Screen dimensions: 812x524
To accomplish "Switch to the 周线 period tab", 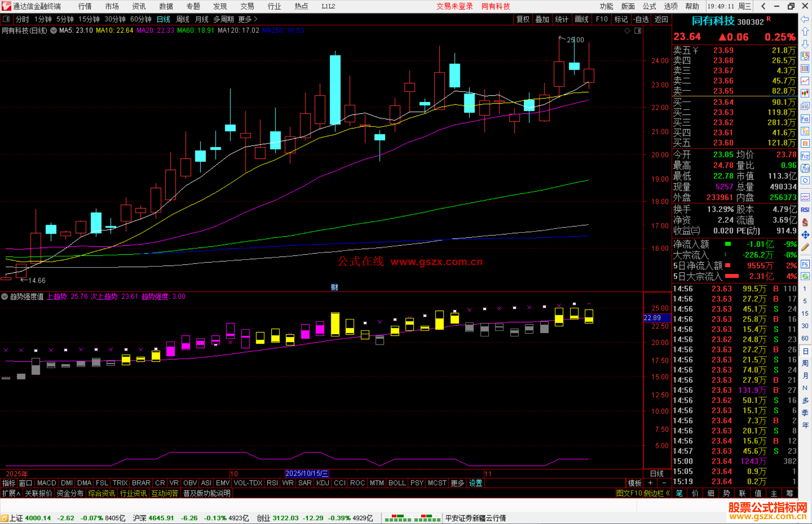I will click(183, 19).
